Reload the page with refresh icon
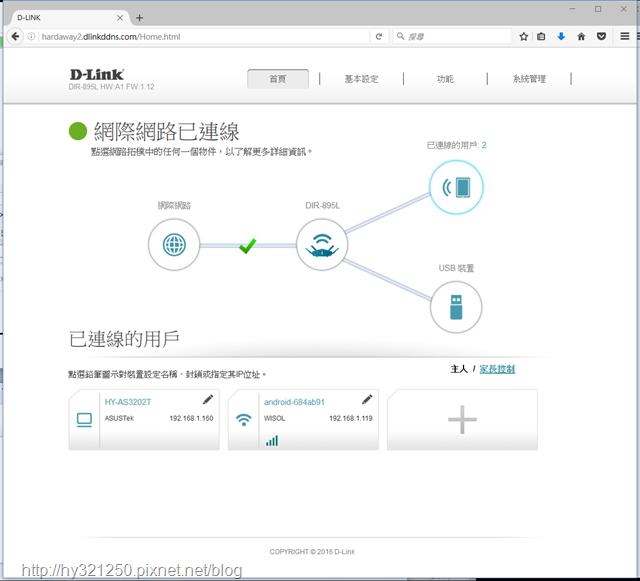This screenshot has height=581, width=640. 379,36
